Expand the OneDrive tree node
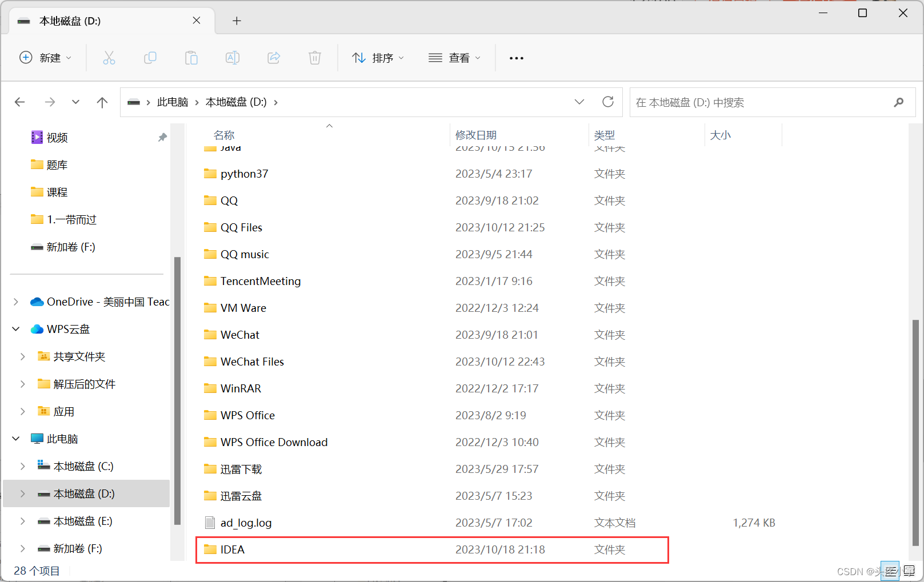 (x=16, y=302)
